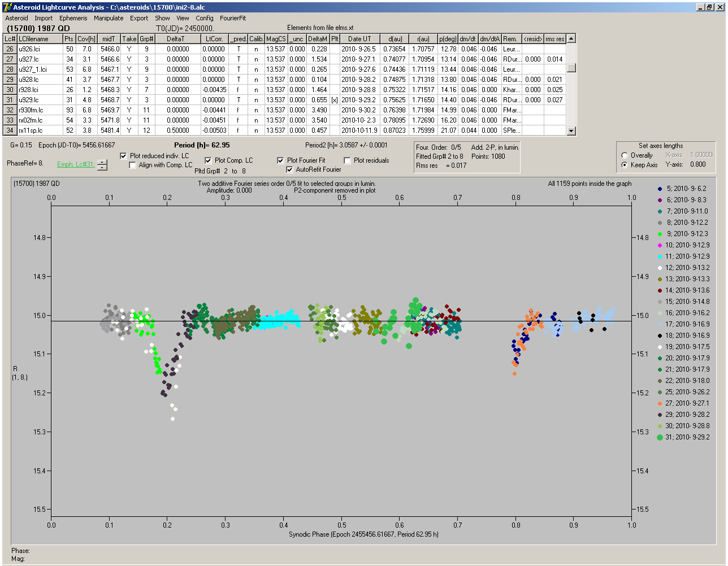Click the table scrollbar up arrow
The image size is (728, 566).
click(x=571, y=38)
